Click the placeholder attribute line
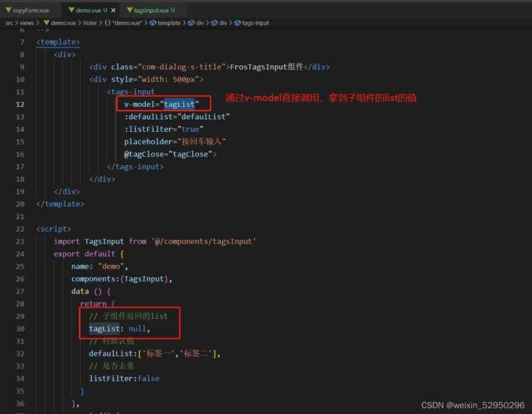Viewport: 532px width, 414px height. pos(174,142)
